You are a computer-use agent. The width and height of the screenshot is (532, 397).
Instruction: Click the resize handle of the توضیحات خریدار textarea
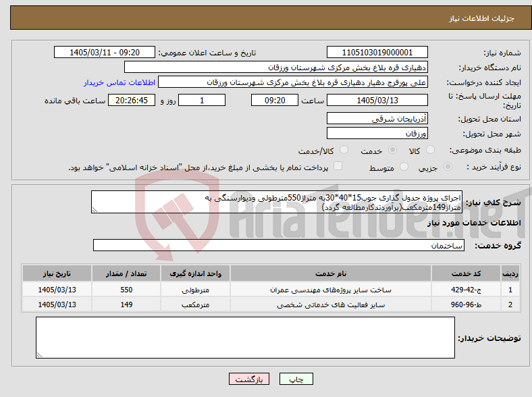(39, 355)
